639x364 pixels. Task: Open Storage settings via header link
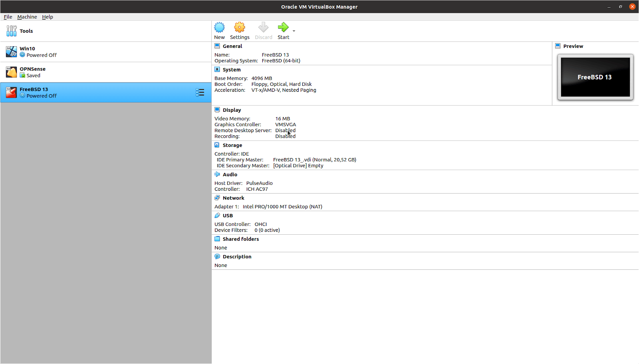click(x=232, y=146)
